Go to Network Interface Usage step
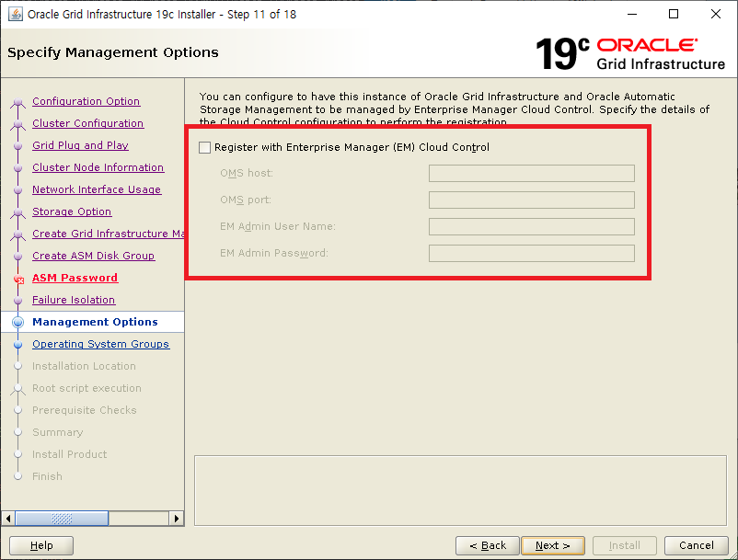The image size is (738, 560). click(97, 189)
